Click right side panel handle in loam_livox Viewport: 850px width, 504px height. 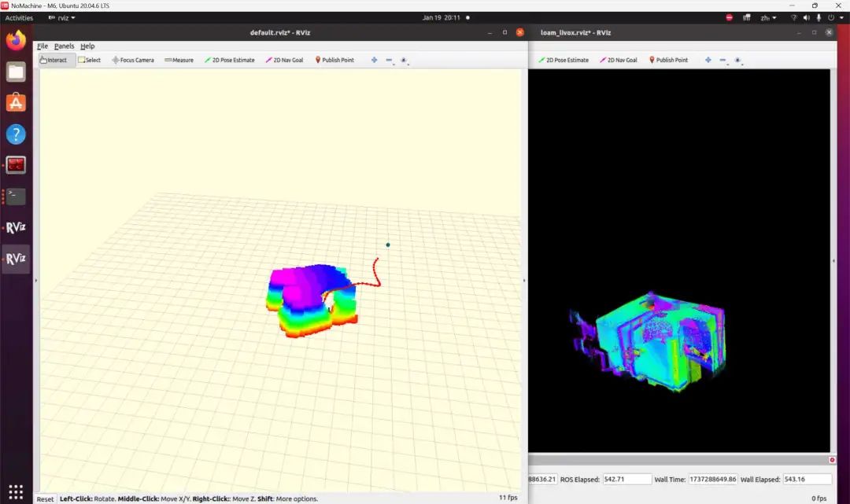click(x=833, y=261)
